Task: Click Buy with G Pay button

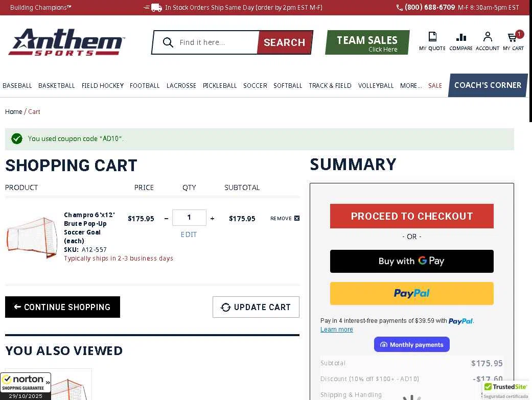Action: pyautogui.click(x=411, y=261)
